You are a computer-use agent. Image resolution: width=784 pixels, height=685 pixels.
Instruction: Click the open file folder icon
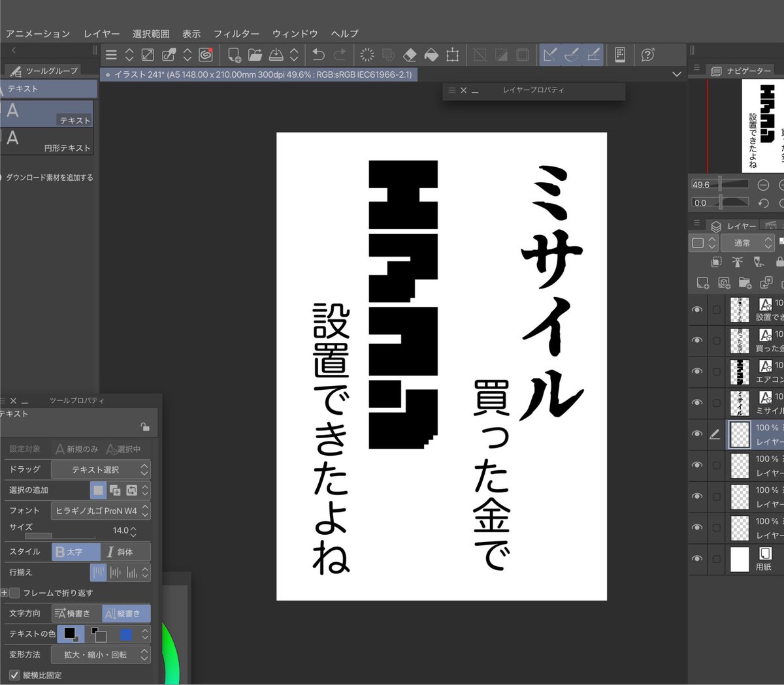point(255,55)
